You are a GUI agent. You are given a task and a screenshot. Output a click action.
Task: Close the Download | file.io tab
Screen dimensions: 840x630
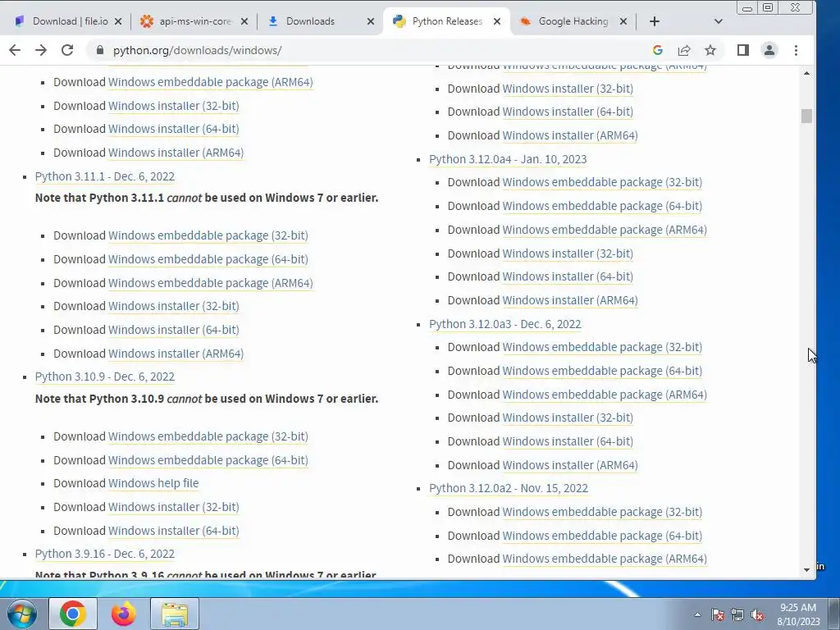[118, 21]
